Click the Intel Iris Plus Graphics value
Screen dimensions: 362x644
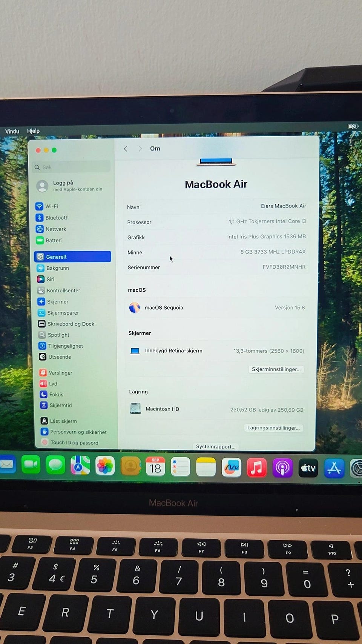click(x=266, y=237)
